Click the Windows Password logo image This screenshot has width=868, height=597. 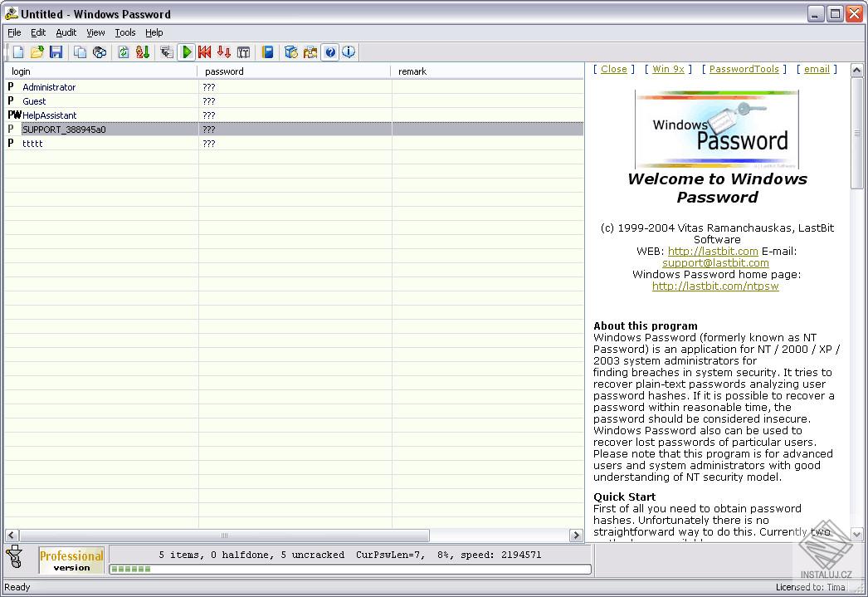pos(717,130)
